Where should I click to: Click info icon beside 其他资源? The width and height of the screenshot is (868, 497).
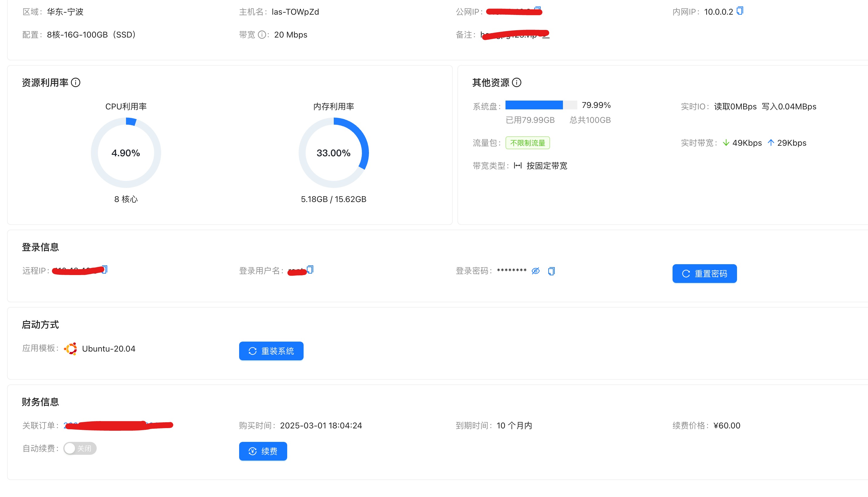pyautogui.click(x=517, y=83)
